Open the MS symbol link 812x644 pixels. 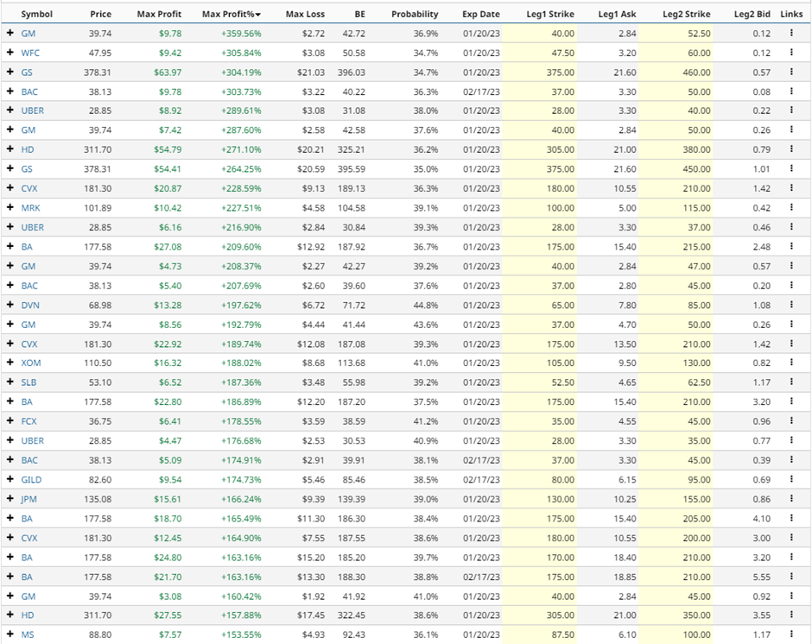28,635
